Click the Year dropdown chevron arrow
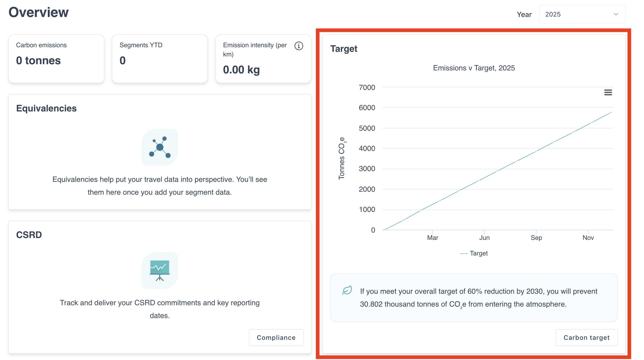Viewport: 644px width, 360px height. click(616, 14)
